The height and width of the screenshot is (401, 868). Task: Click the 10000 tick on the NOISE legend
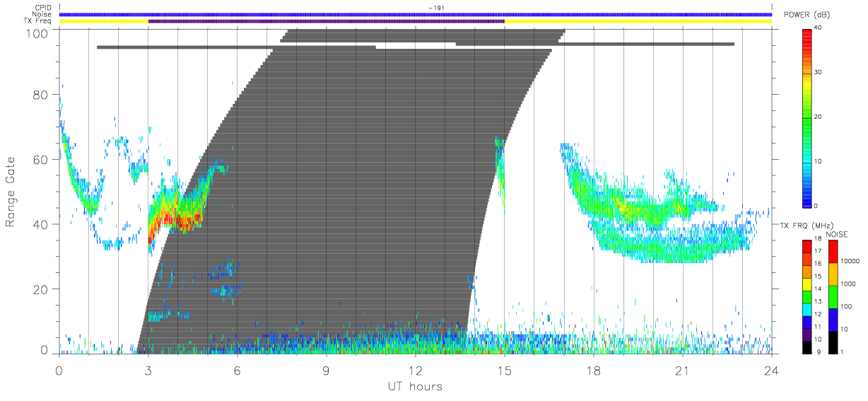click(x=849, y=261)
